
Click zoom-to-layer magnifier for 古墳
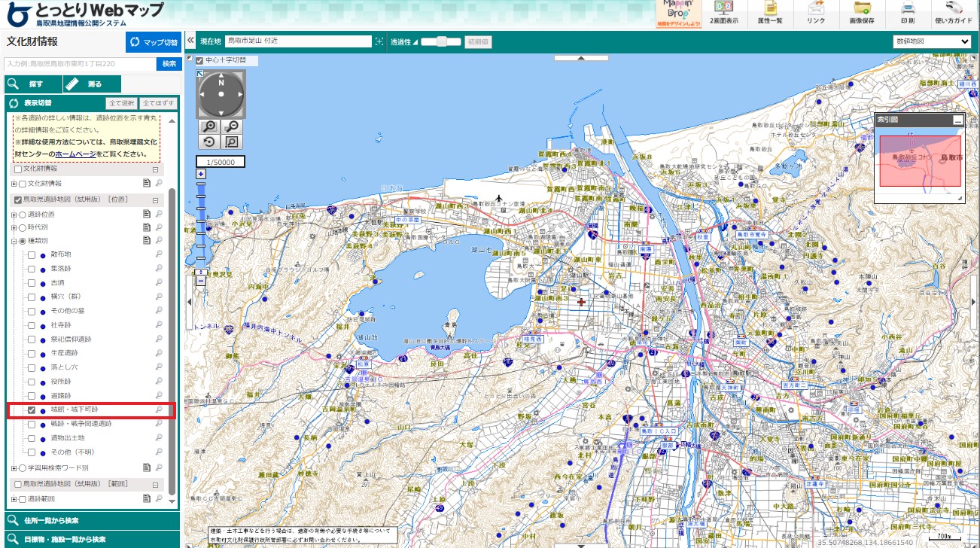(x=159, y=282)
